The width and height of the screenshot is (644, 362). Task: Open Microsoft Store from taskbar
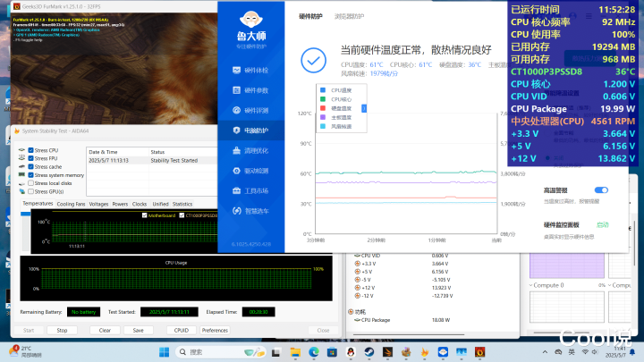coord(332,352)
